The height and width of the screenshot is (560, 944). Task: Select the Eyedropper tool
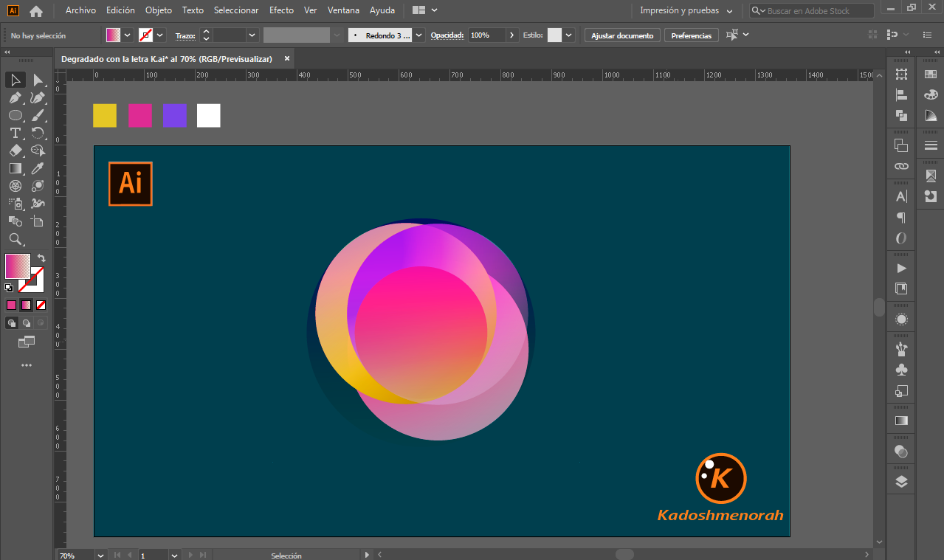tap(38, 168)
